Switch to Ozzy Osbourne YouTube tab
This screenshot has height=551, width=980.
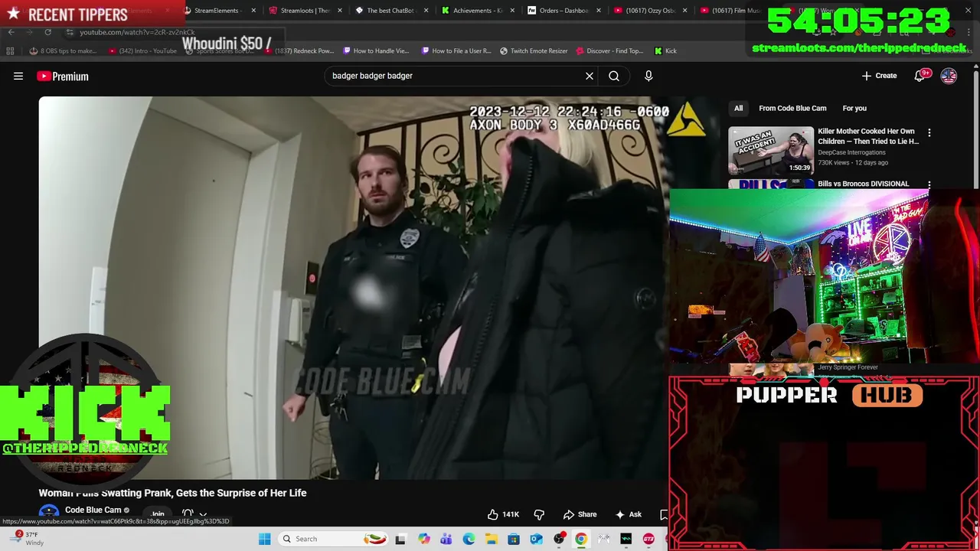[648, 11]
